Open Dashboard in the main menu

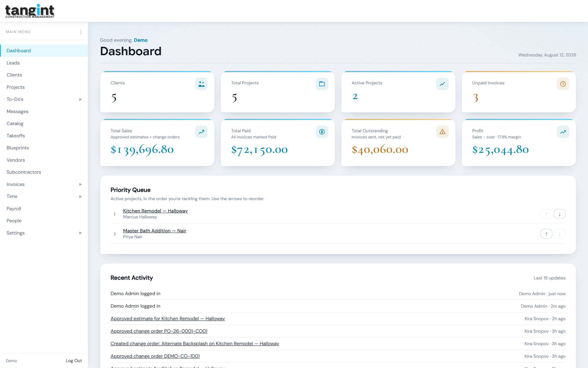pos(44,51)
